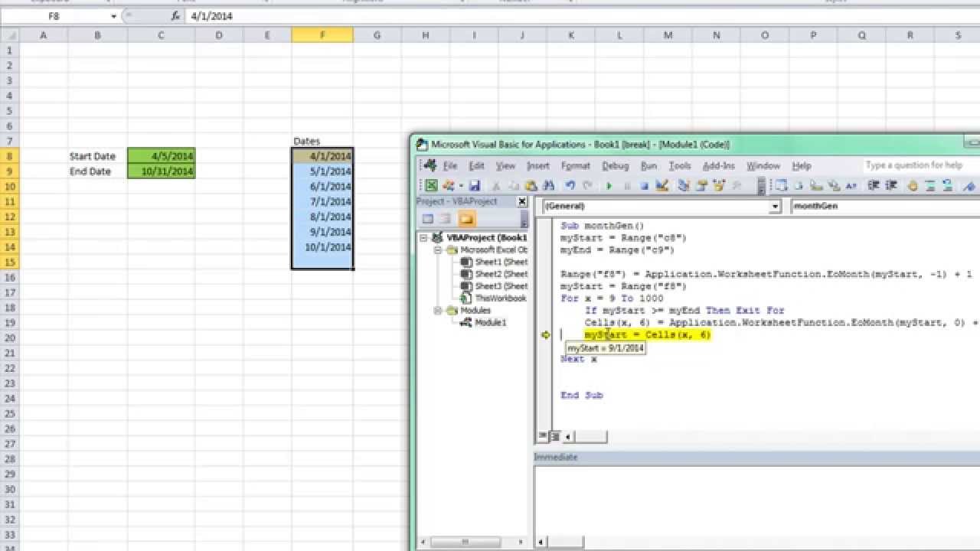Select the Dates header cell

(x=322, y=141)
